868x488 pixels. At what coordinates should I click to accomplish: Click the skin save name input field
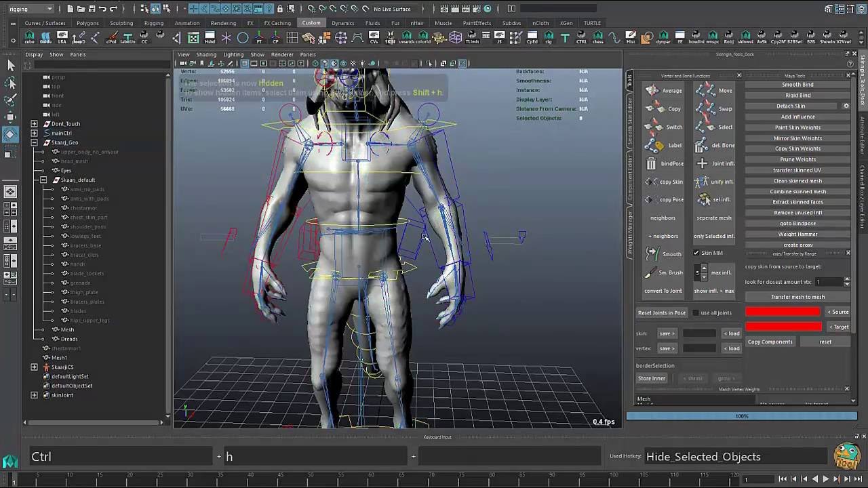[x=699, y=333]
